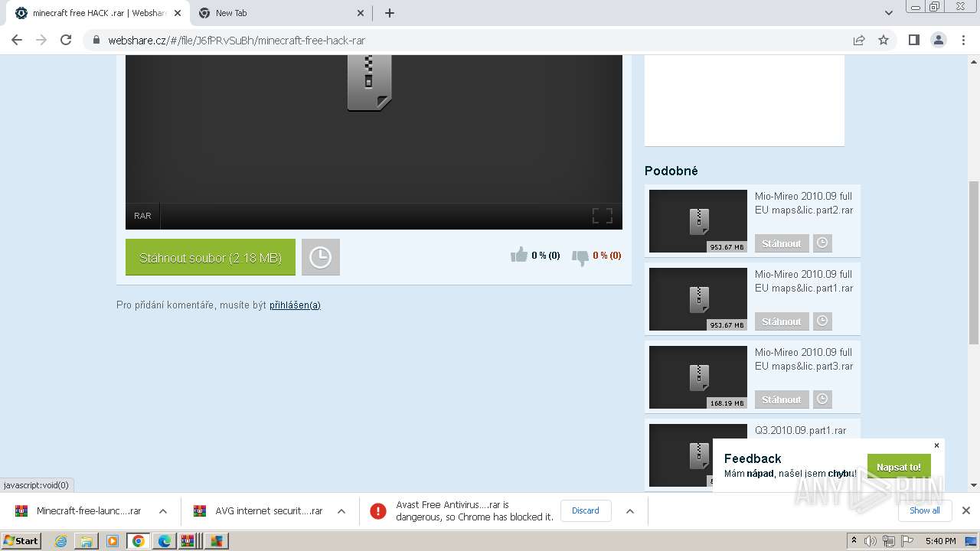This screenshot has height=551, width=980.
Task: Open thumbnail of Mio-Mireo part3.rar
Action: 698,377
